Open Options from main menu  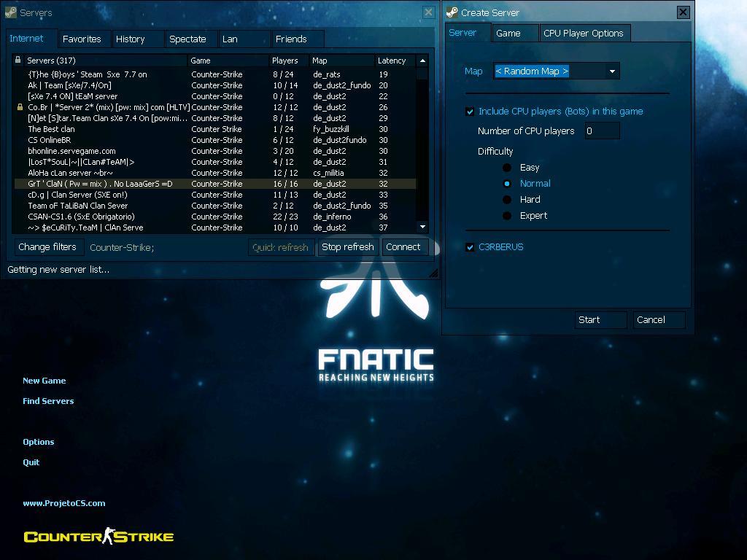pos(39,442)
